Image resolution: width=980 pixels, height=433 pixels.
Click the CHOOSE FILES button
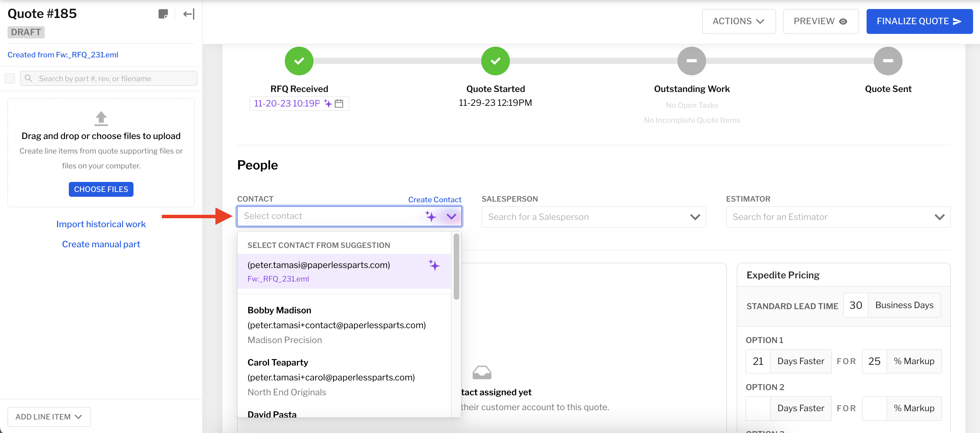point(101,189)
